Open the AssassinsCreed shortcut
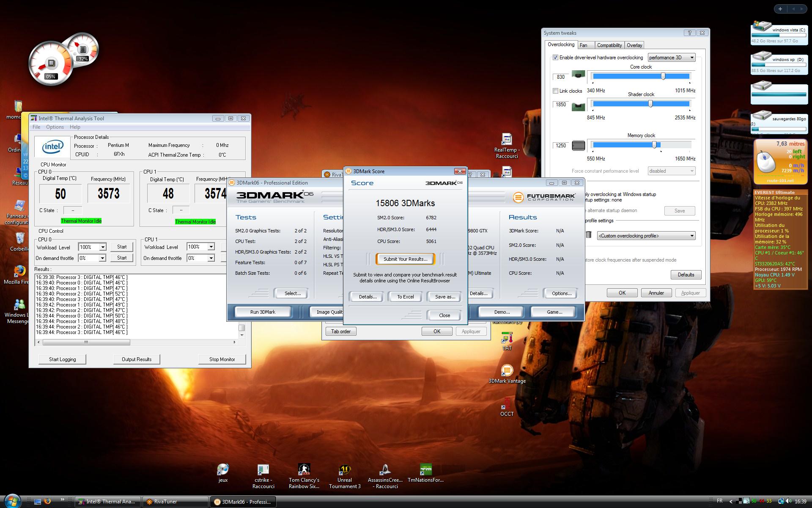This screenshot has width=812, height=508. [385, 476]
